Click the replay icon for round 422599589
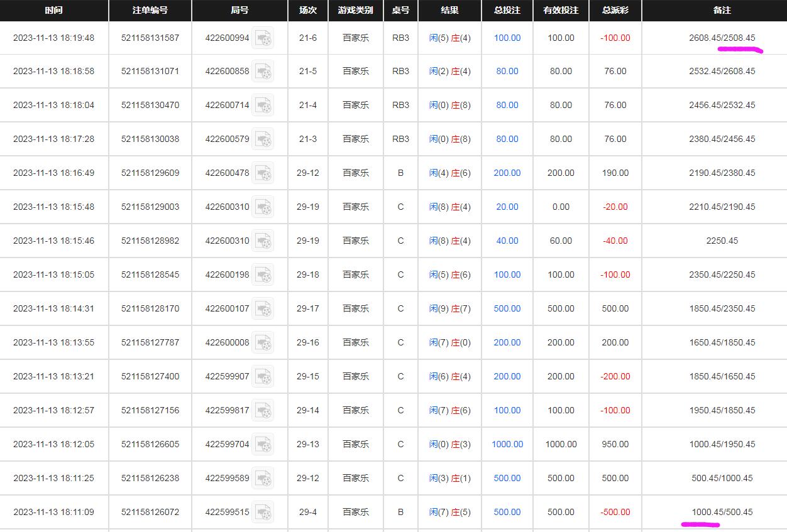787x532 pixels. (263, 479)
